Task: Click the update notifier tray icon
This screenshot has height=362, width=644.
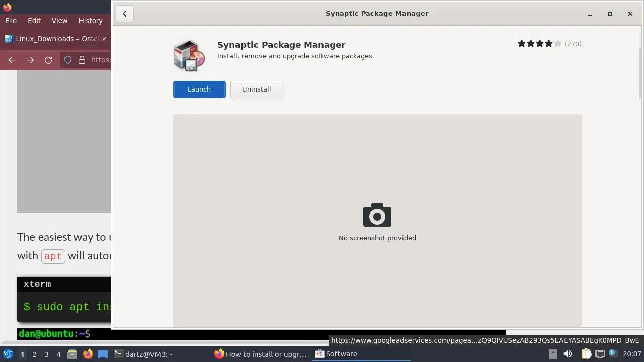Action: [613, 353]
